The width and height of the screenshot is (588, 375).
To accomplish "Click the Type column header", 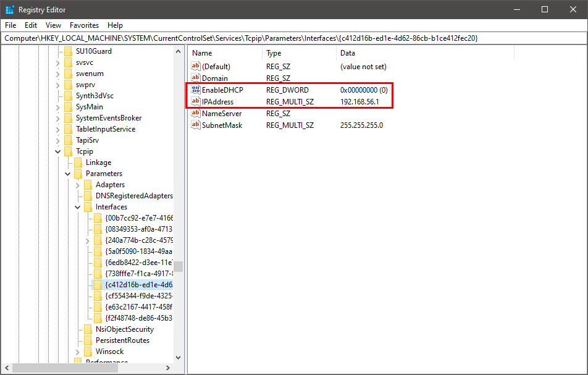I will (274, 53).
